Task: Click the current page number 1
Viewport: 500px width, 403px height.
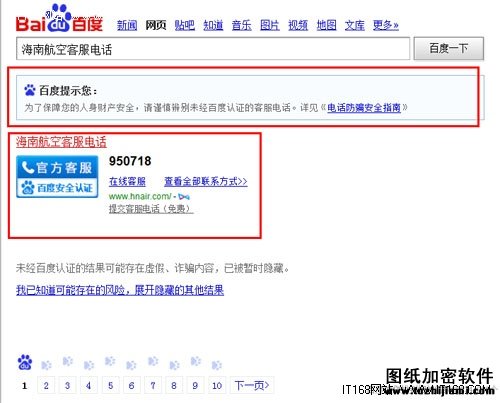Action: pos(24,386)
